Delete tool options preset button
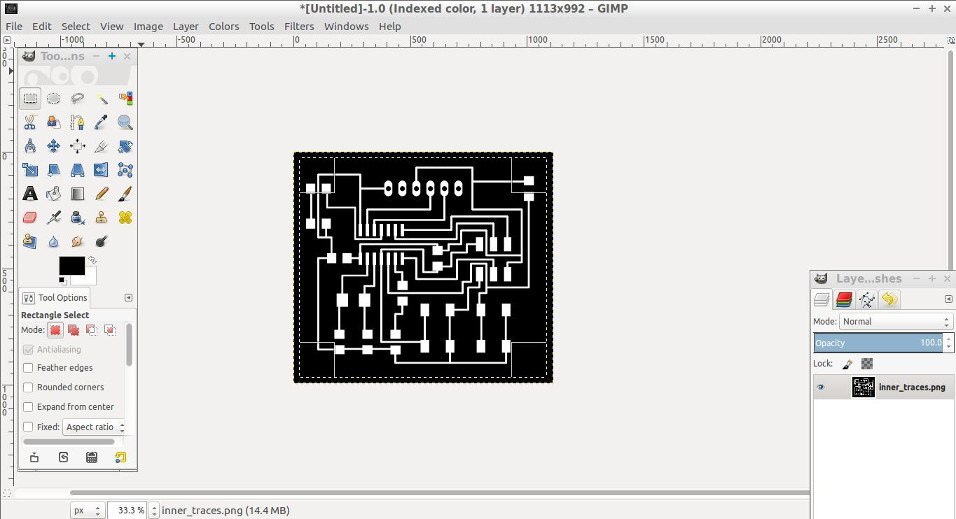The height and width of the screenshot is (519, 956). click(91, 457)
